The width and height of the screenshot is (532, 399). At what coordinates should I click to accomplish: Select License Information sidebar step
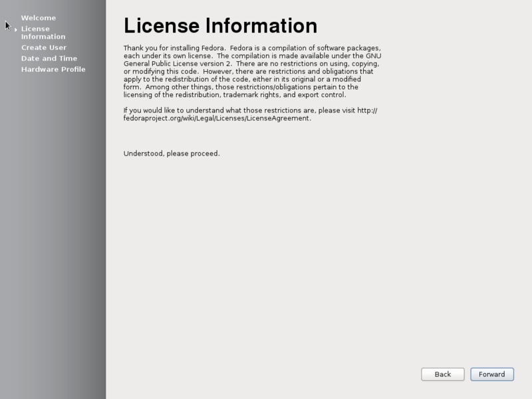43,33
